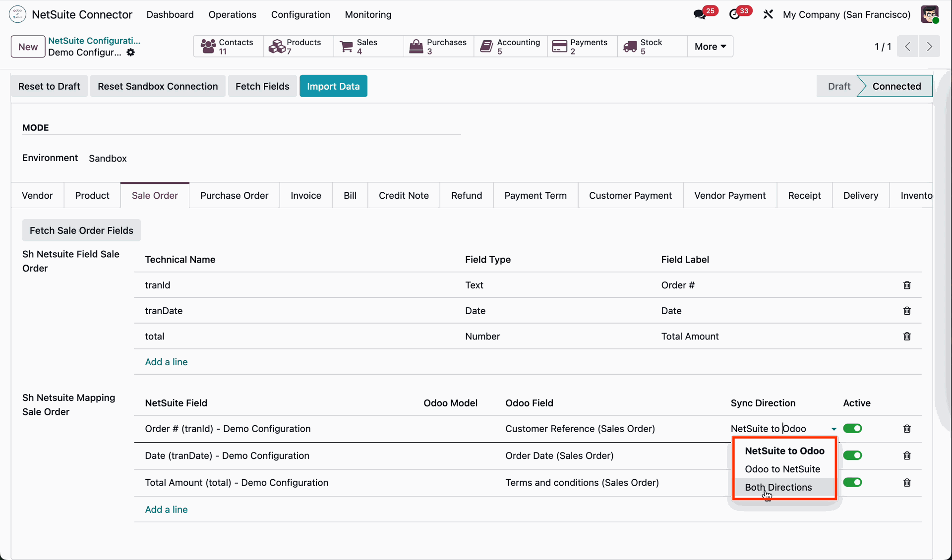Click the Import Data button
The width and height of the screenshot is (952, 560).
333,86
